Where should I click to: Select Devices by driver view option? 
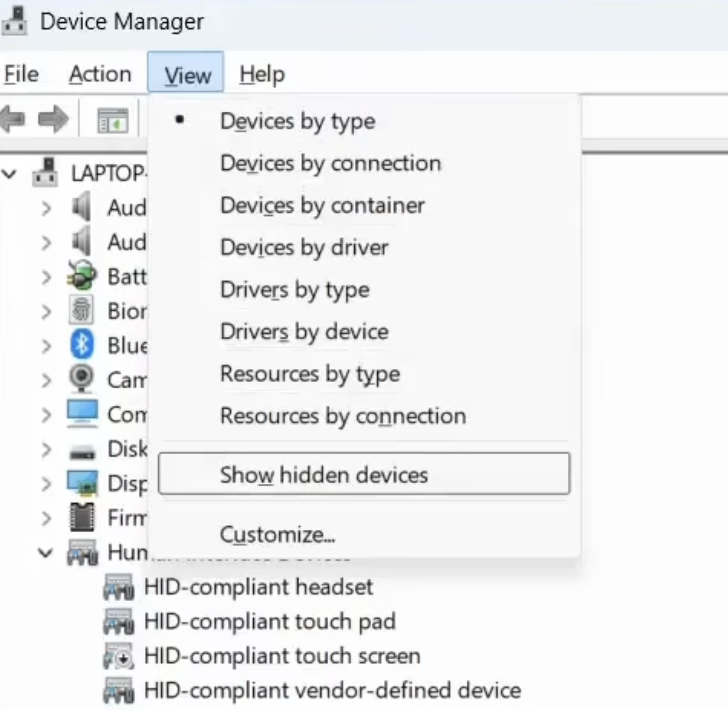point(364,248)
